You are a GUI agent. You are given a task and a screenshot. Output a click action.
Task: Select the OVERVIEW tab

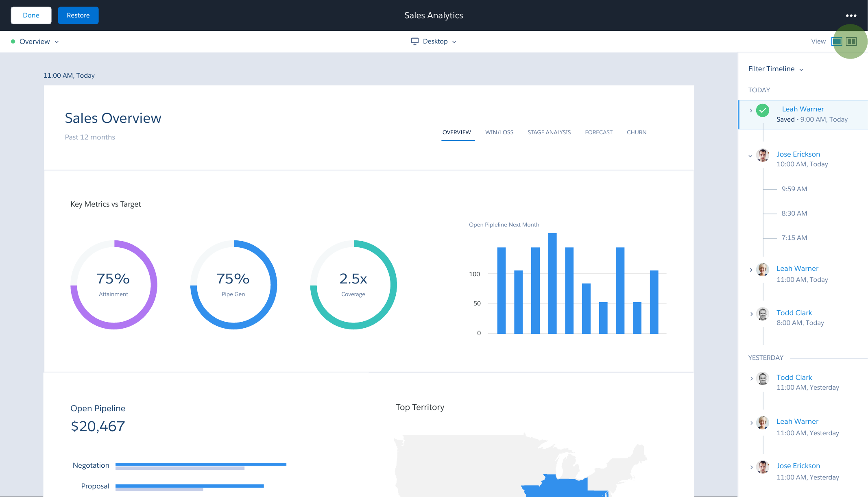457,133
